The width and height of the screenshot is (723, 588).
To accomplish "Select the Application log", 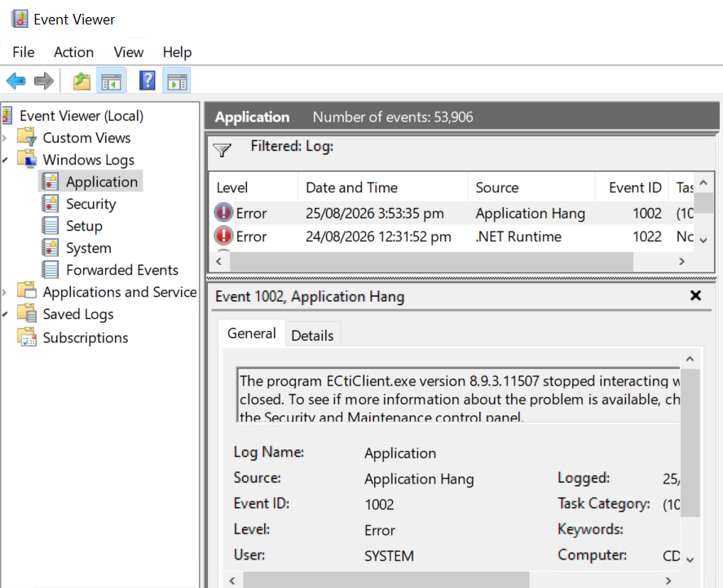I will point(102,182).
